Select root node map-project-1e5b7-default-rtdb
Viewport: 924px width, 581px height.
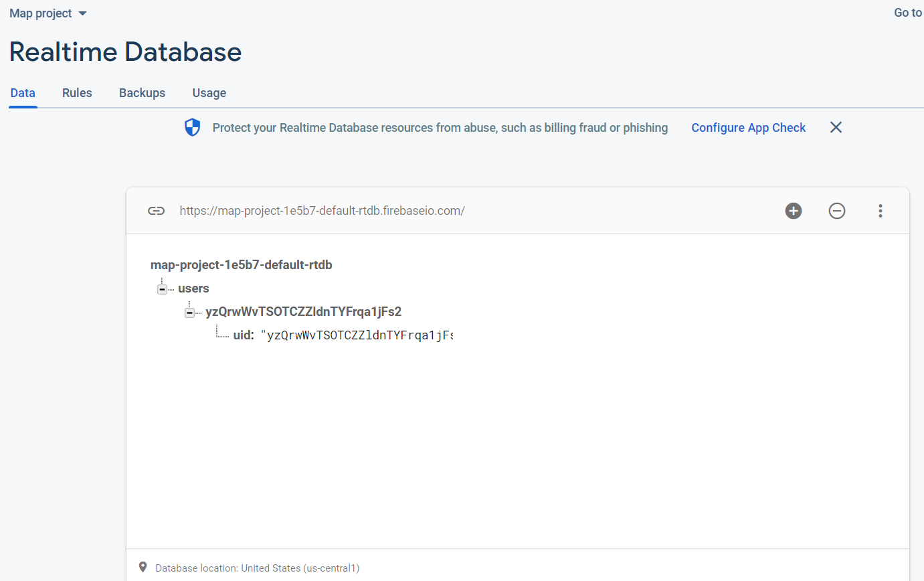point(242,265)
